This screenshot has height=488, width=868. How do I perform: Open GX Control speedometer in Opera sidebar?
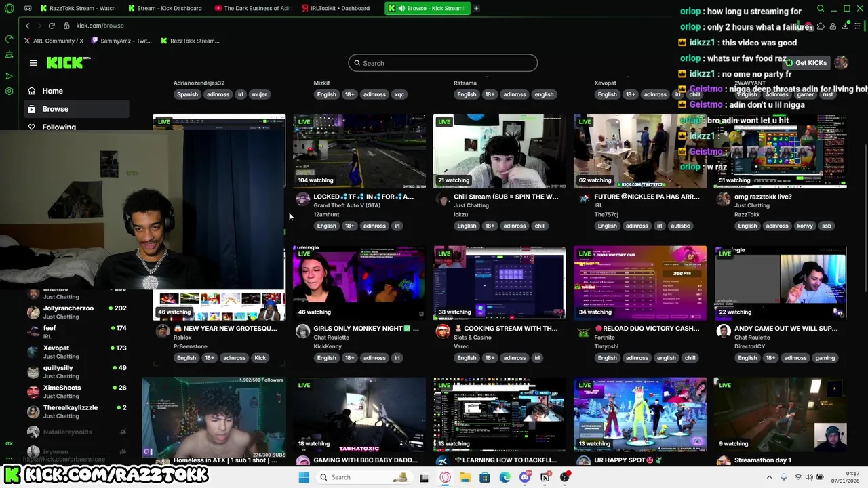(9, 39)
